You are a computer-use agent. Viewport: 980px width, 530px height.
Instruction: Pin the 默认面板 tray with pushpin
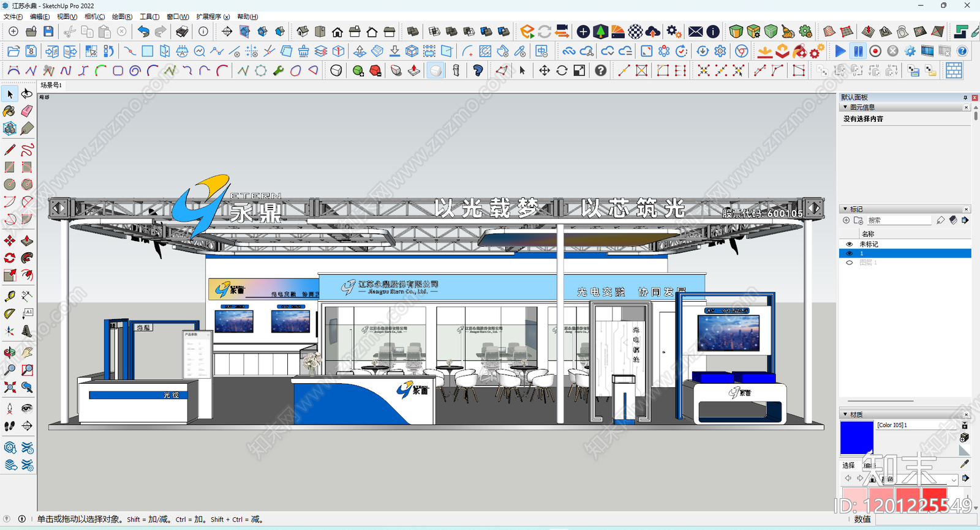tap(965, 97)
